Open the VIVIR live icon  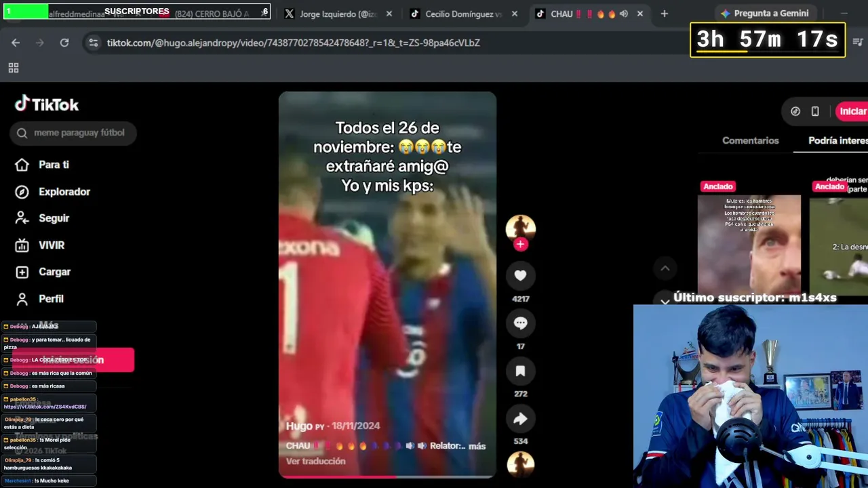pos(22,245)
